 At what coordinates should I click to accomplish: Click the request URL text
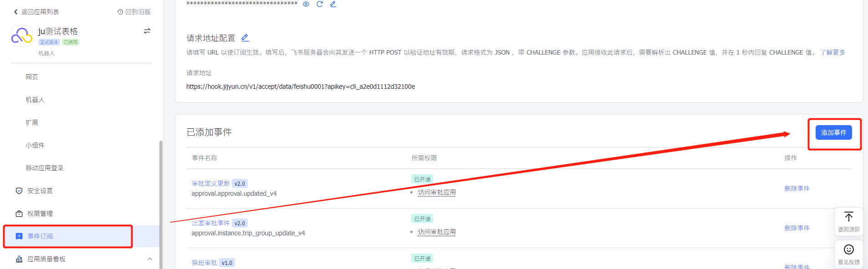point(301,86)
